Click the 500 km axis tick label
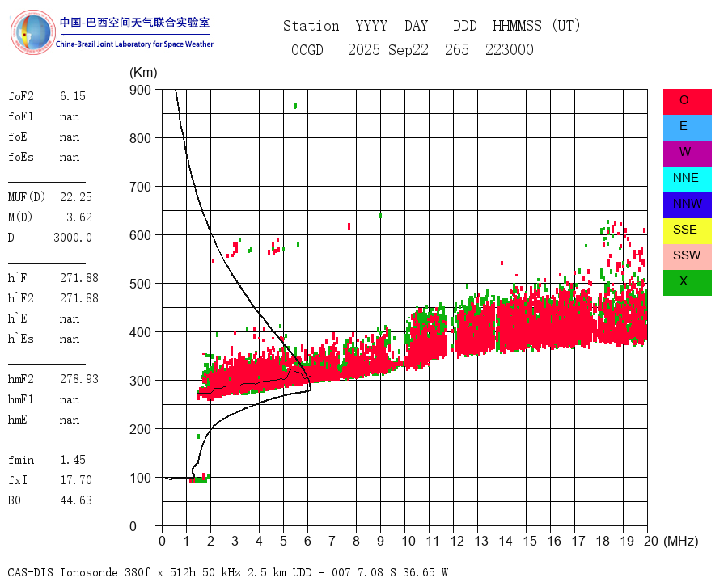Image resolution: width=728 pixels, height=582 pixels. pyautogui.click(x=140, y=284)
